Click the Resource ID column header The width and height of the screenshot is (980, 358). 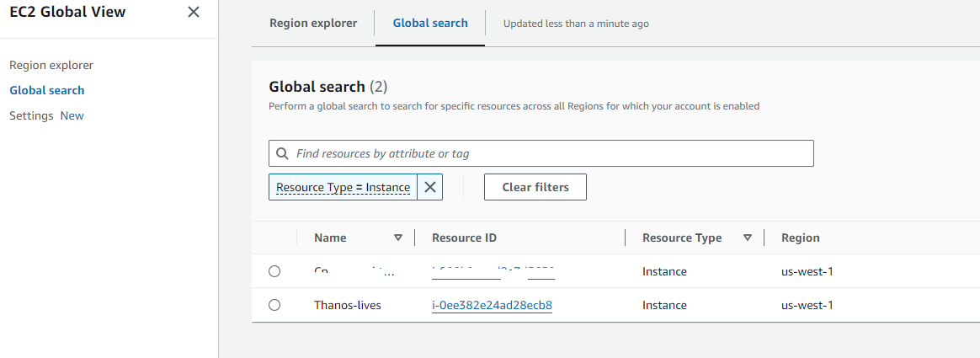[x=464, y=238]
